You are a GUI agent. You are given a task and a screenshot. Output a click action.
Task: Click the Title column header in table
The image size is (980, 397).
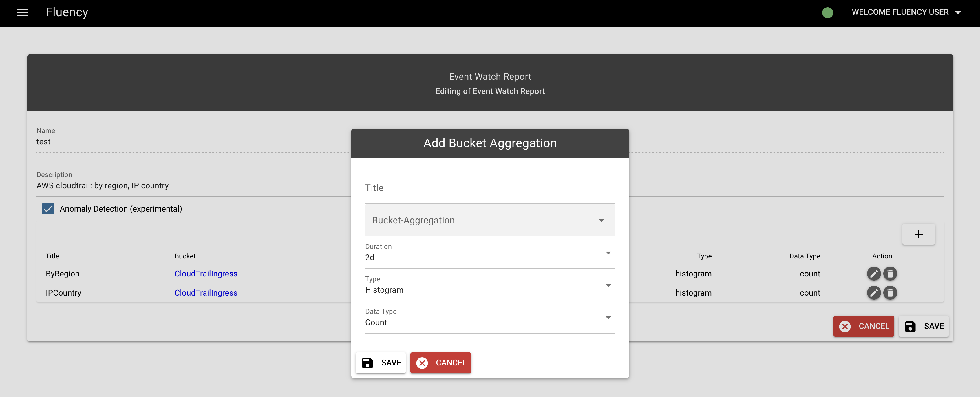(x=52, y=256)
